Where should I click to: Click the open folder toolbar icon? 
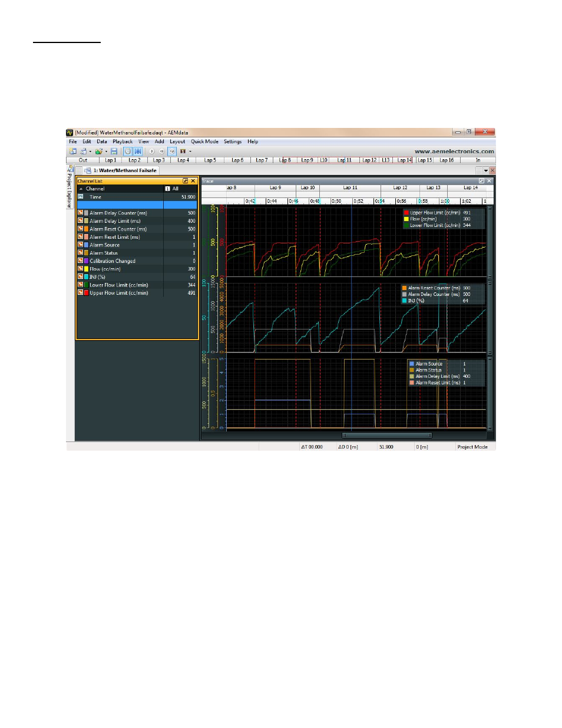pos(98,151)
